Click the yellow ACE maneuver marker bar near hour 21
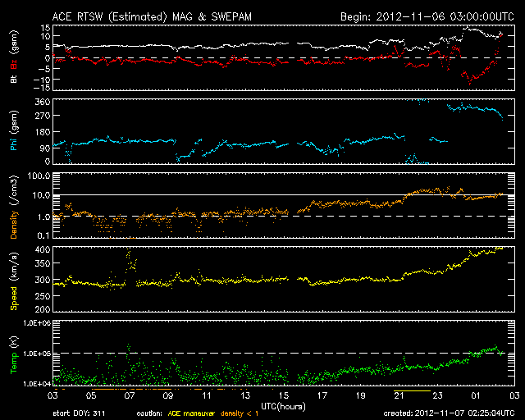Screen dimensions: 525x420 [412, 390]
